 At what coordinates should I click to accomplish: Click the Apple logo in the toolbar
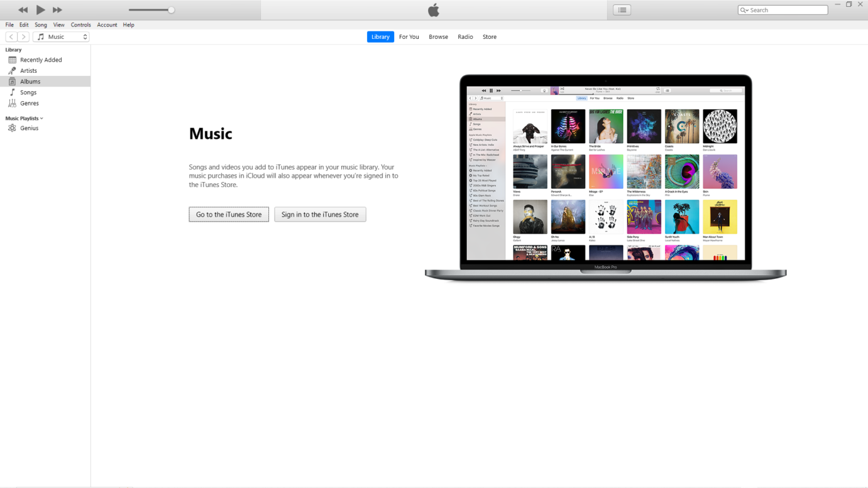tap(434, 9)
